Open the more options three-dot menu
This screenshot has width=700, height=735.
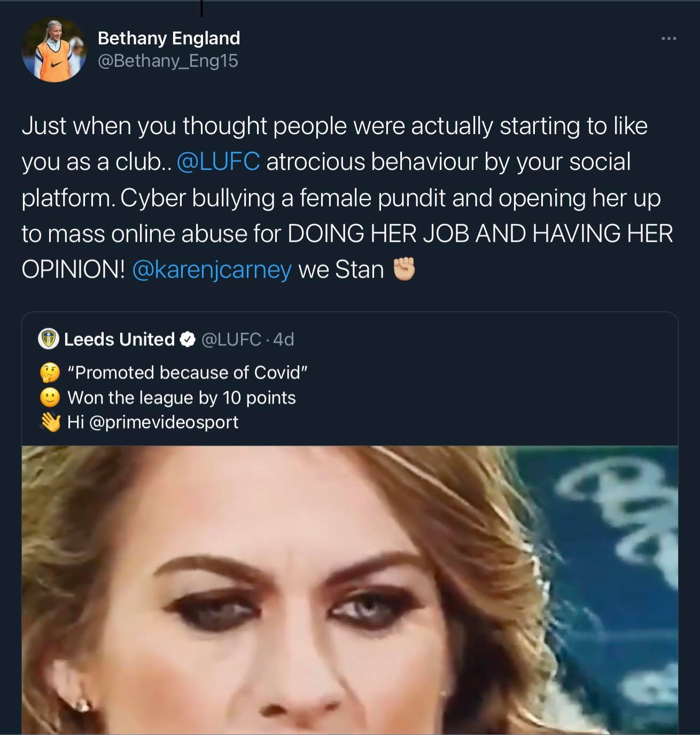[x=668, y=38]
